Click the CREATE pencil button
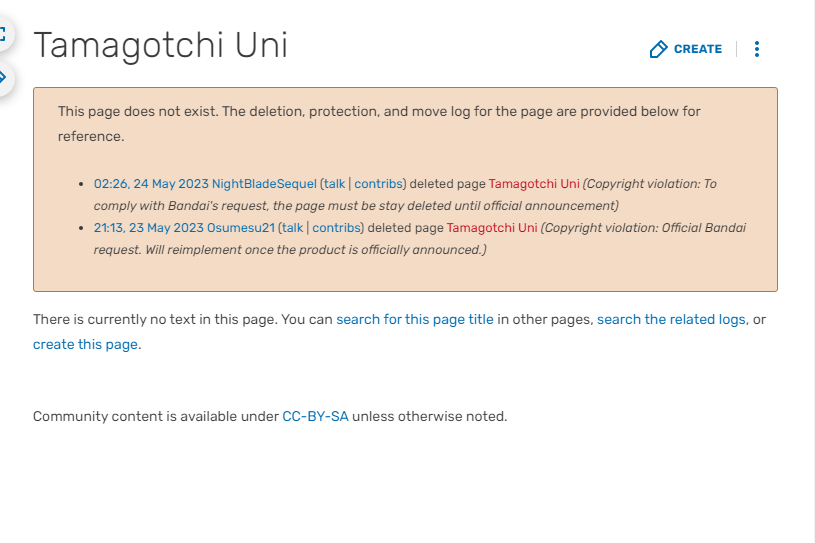This screenshot has height=543, width=815. (686, 49)
